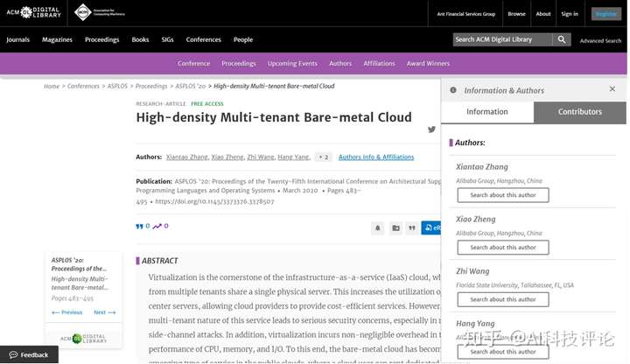Click the Conferences breadcrumb

click(83, 86)
